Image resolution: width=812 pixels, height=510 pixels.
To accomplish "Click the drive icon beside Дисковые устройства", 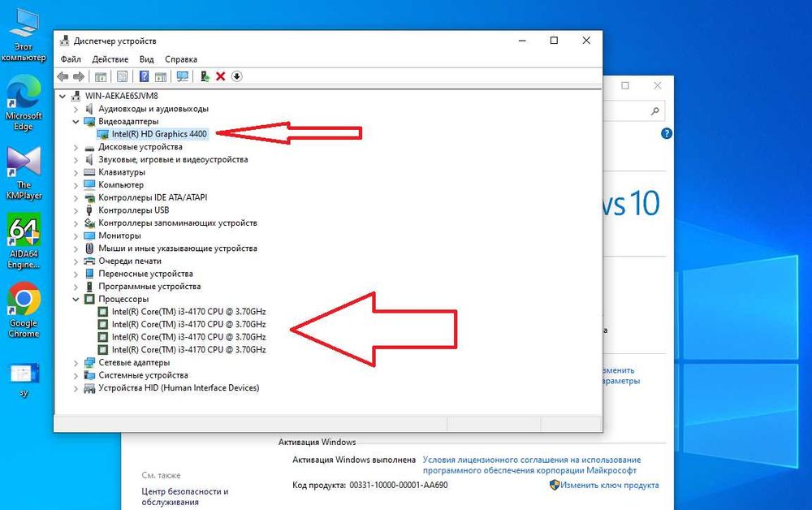I will click(x=89, y=147).
